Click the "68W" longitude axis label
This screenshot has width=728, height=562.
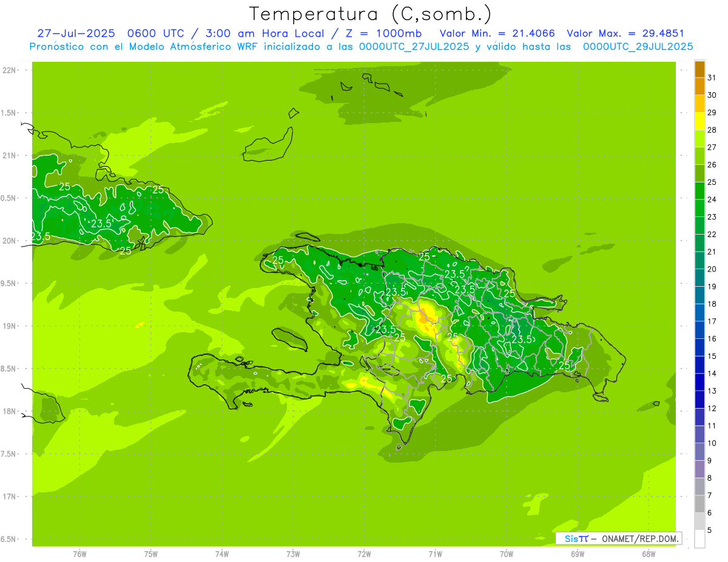tap(649, 554)
